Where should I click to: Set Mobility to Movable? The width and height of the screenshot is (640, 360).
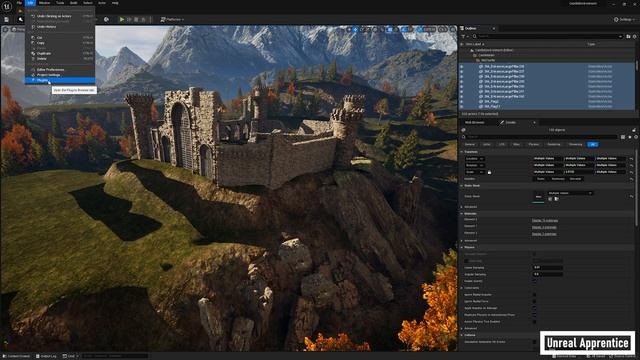575,179
